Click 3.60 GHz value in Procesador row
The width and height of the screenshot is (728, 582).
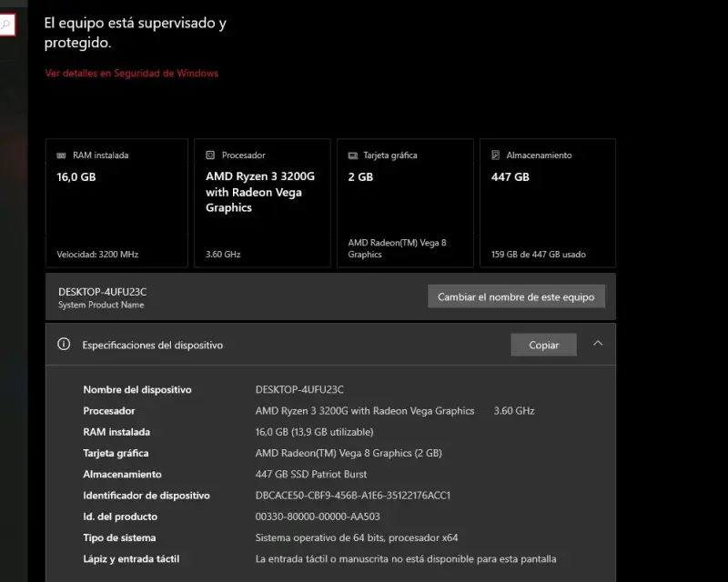tap(514, 411)
